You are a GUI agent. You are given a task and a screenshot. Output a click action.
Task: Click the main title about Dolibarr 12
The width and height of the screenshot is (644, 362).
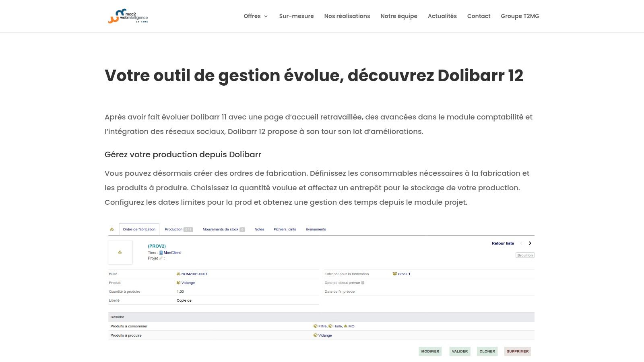[314, 76]
